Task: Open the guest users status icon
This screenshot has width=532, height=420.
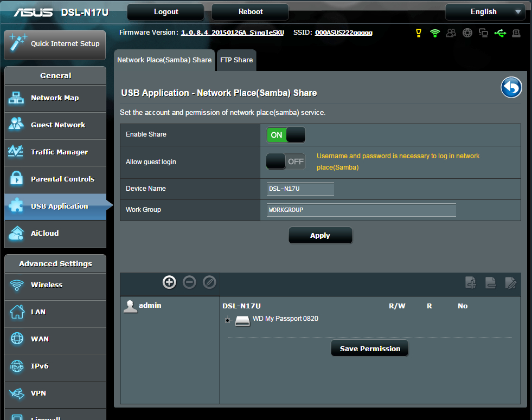Action: (451, 33)
